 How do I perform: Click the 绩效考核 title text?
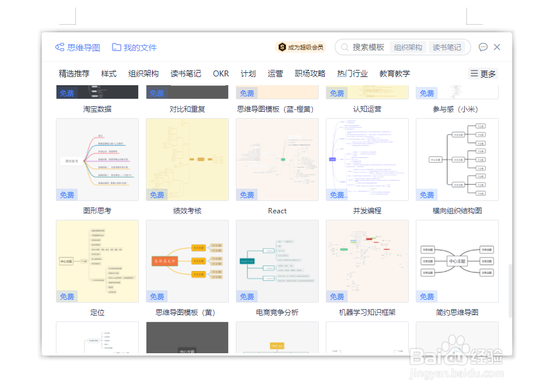pos(187,210)
